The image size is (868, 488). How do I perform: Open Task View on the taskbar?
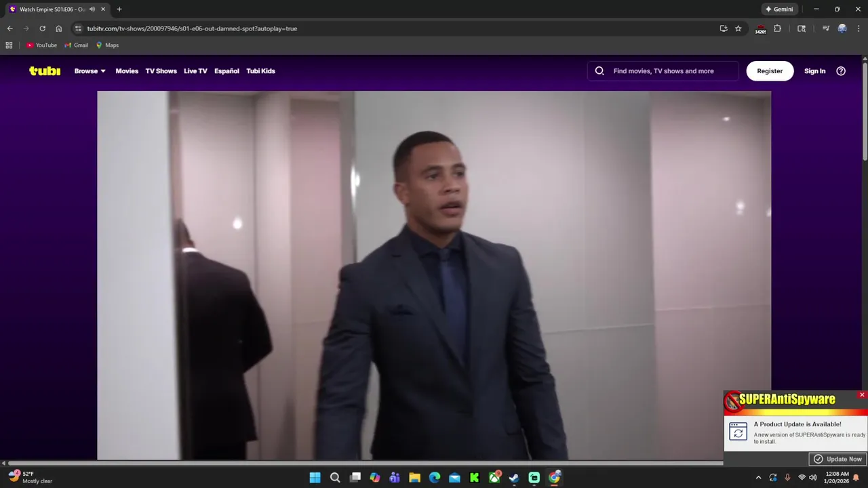(x=355, y=478)
